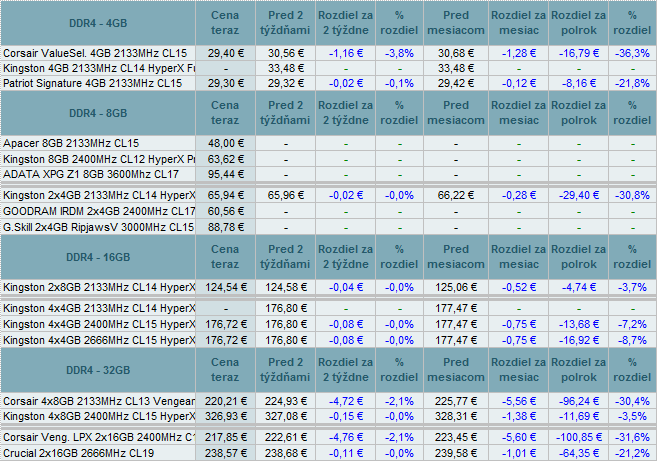Click Kingston 2x8GB 2133MHz CL14 HyperX name

click(x=99, y=287)
